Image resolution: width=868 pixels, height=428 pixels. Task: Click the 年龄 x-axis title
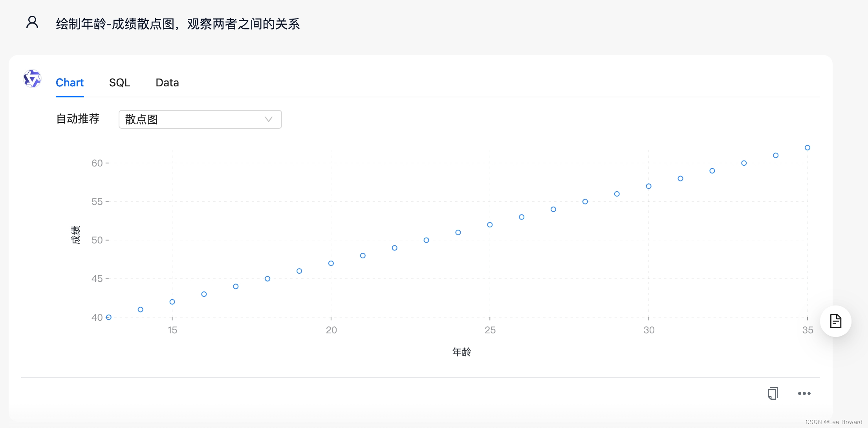click(x=461, y=352)
